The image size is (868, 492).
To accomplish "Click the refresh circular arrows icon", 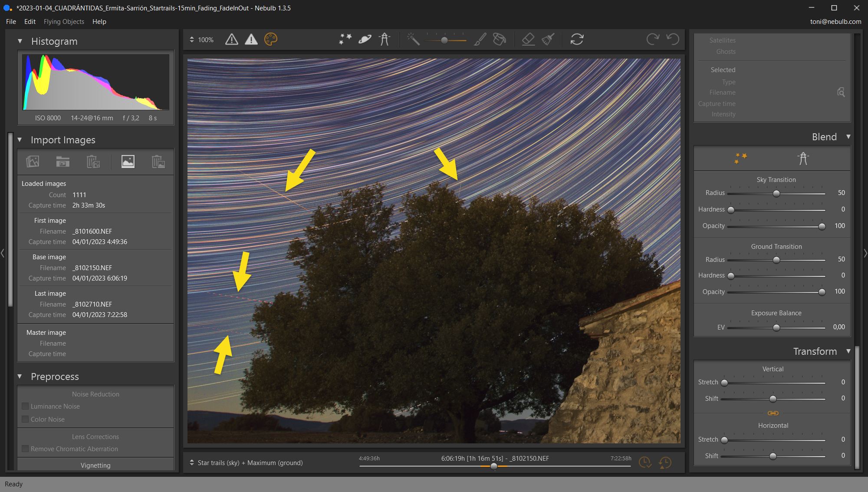I will (577, 40).
